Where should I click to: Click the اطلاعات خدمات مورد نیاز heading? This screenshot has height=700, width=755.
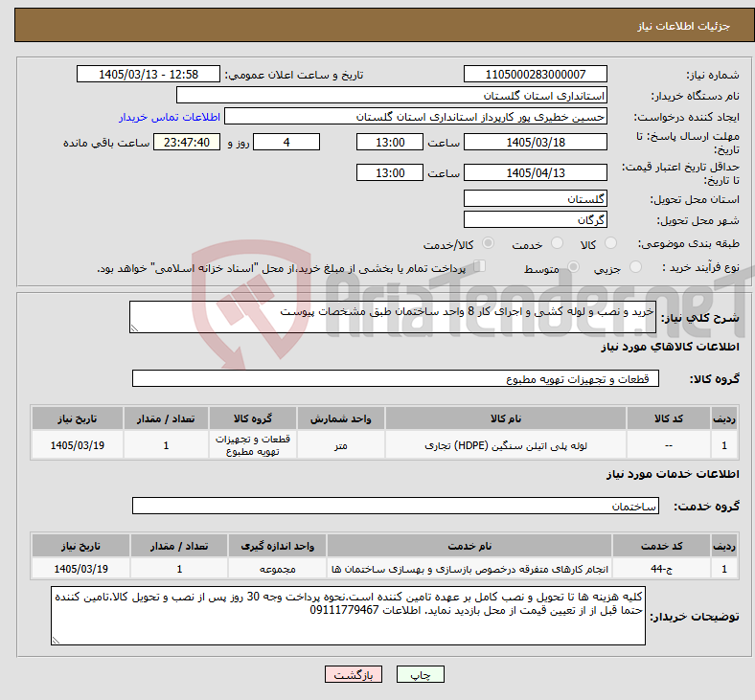(673, 474)
